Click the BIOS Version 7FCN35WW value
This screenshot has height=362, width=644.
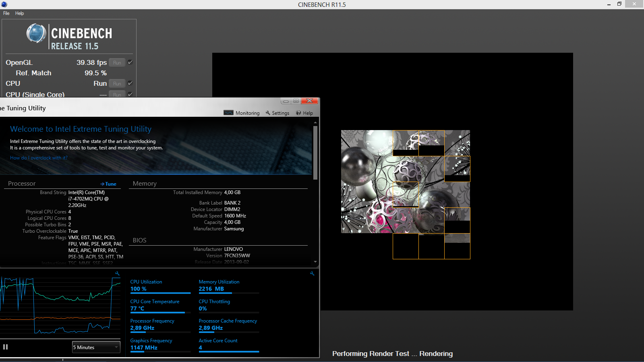point(237,256)
